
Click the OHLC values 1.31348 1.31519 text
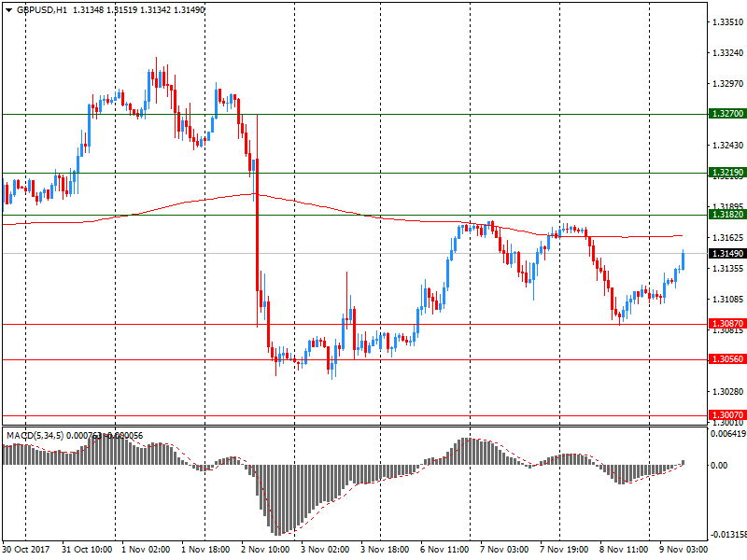(105, 9)
